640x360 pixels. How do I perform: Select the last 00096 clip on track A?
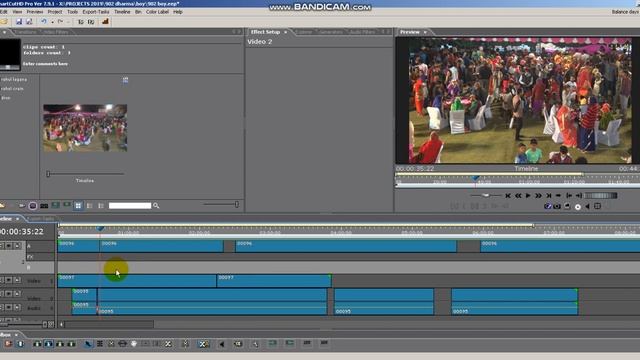coord(560,246)
